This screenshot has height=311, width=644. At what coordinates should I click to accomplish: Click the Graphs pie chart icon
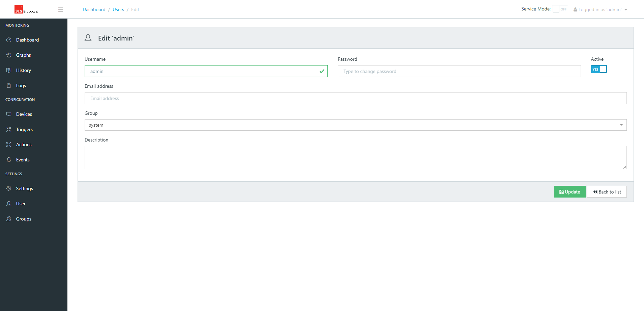(9, 55)
